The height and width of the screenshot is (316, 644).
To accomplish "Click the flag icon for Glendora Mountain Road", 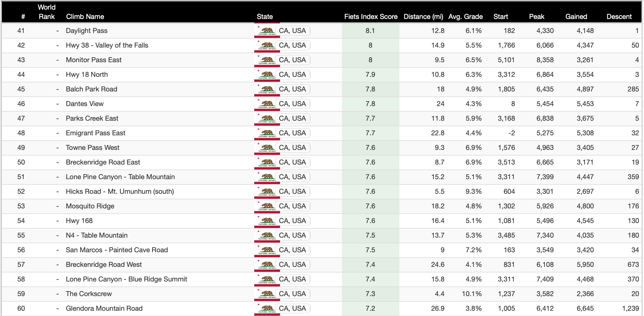I will click(267, 309).
